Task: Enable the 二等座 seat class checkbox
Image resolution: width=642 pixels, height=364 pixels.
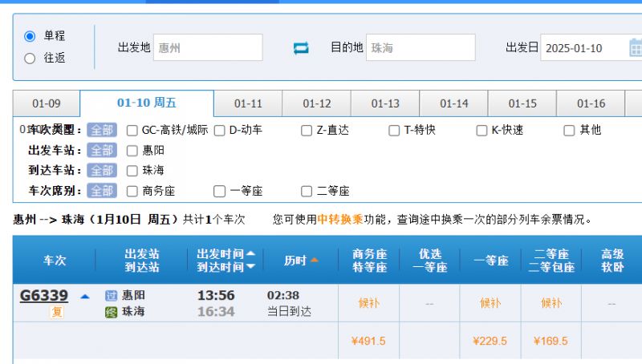Action: click(307, 191)
